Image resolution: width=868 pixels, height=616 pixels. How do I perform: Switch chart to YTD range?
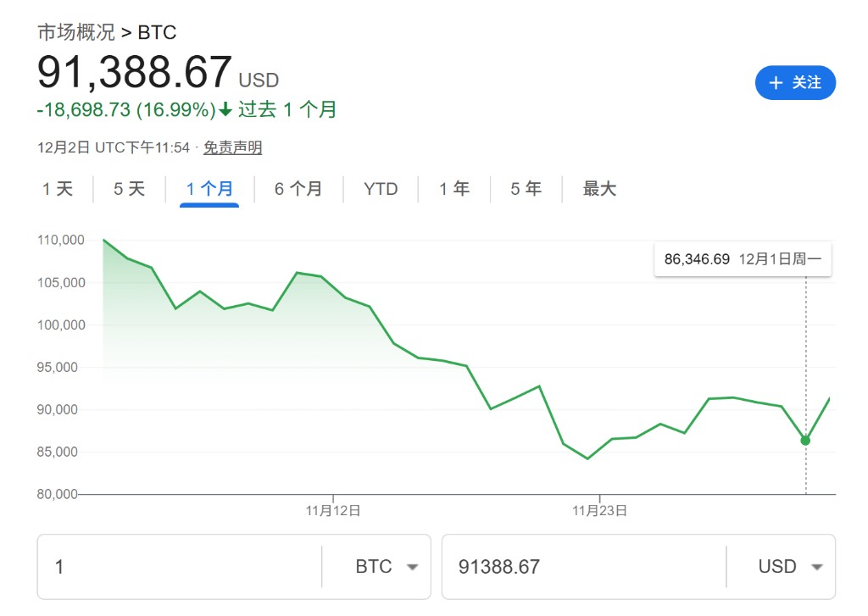tap(381, 189)
